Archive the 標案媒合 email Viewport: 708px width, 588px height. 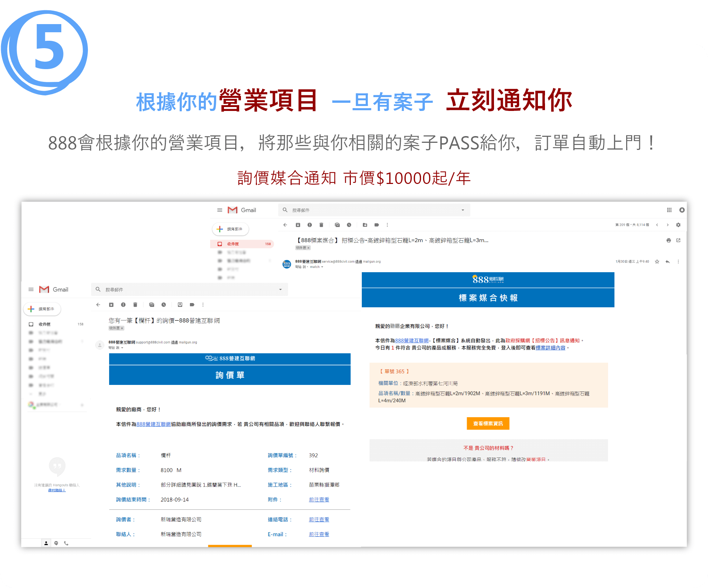pyautogui.click(x=298, y=225)
